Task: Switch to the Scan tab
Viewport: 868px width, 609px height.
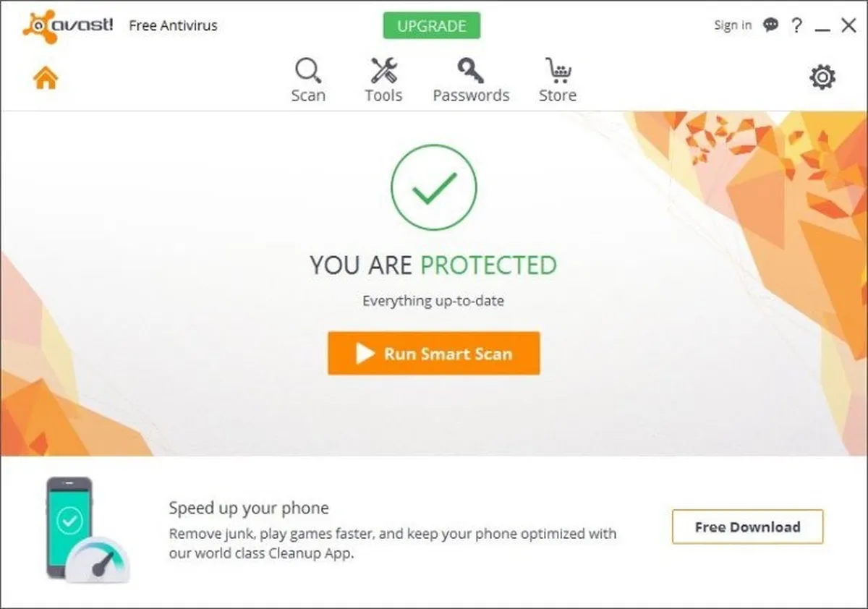Action: (x=308, y=80)
